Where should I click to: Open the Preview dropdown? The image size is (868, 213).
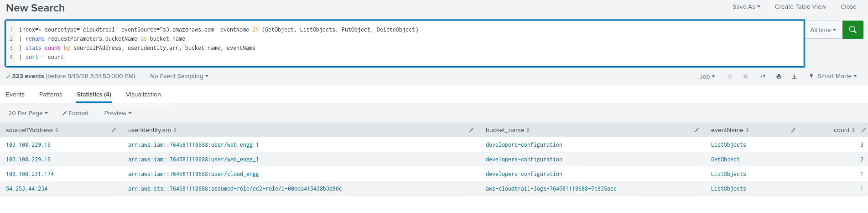pyautogui.click(x=118, y=113)
